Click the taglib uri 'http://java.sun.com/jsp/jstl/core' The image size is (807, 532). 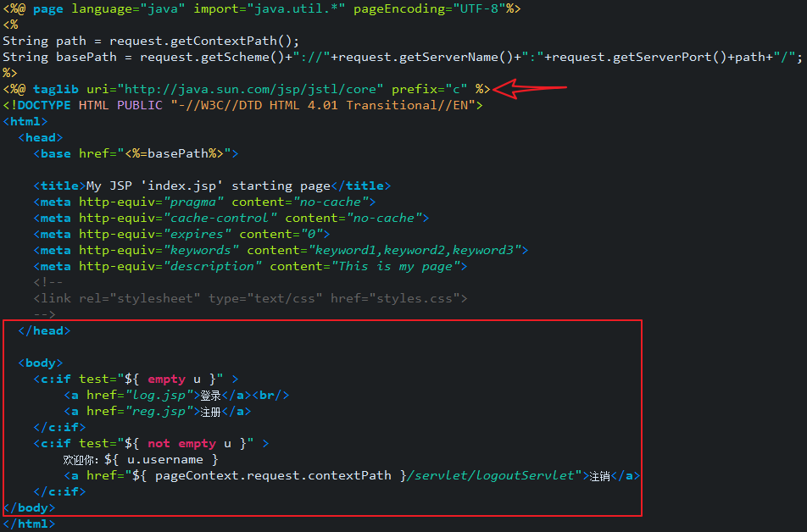pos(250,89)
